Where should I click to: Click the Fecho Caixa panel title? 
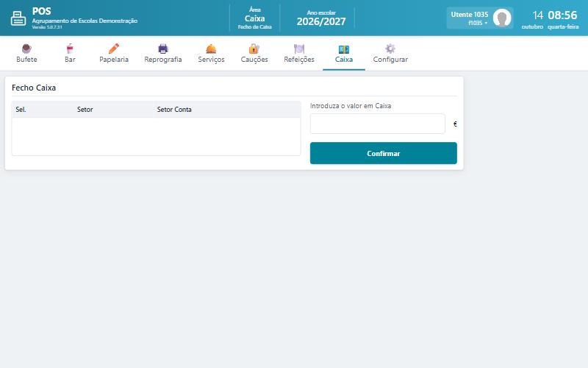point(34,88)
